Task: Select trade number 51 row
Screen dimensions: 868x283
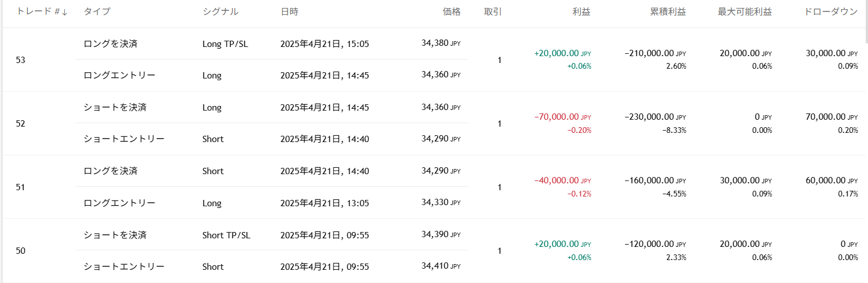Action: (x=21, y=187)
